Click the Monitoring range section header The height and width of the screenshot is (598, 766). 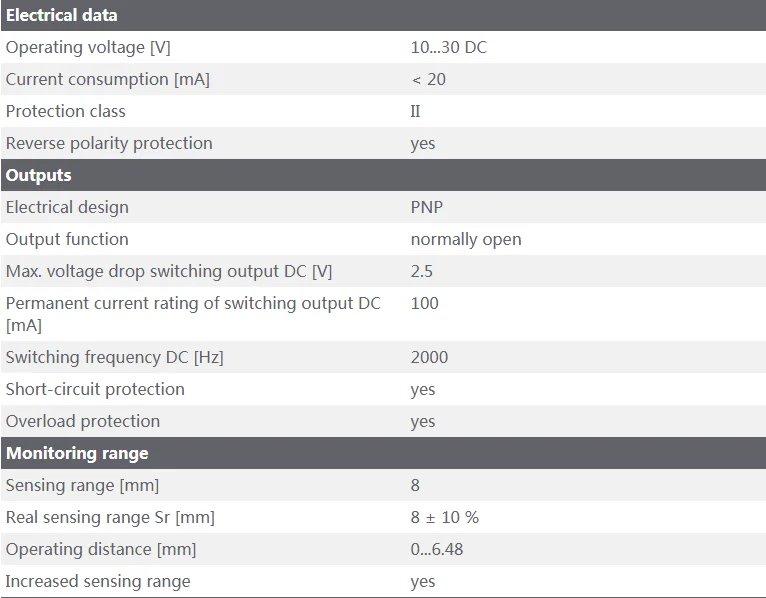[x=77, y=453]
